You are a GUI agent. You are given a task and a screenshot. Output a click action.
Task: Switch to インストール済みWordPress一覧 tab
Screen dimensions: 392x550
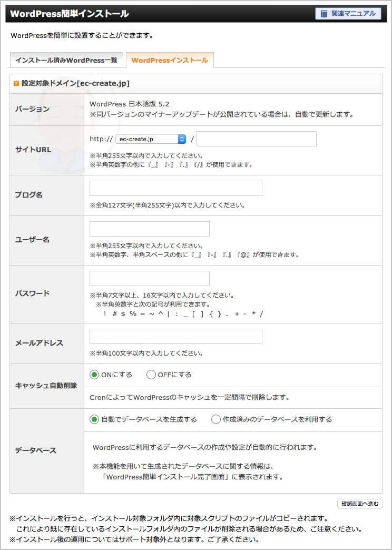(66, 61)
